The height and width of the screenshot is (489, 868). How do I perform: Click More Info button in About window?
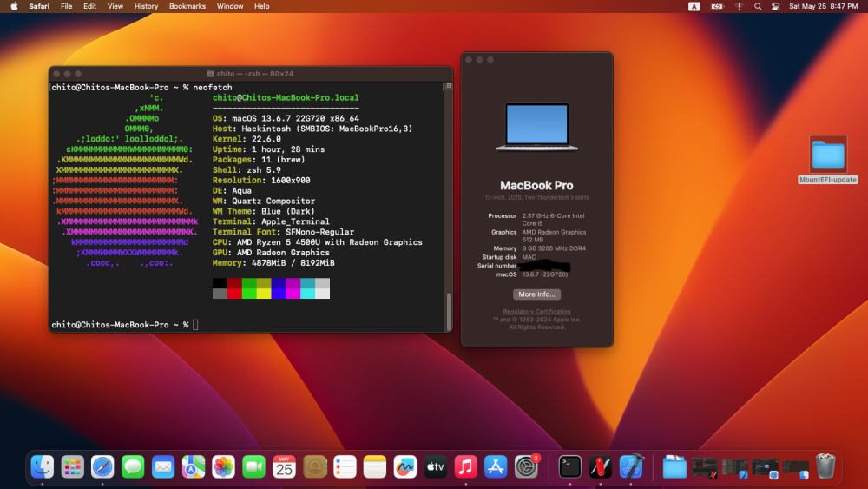click(536, 294)
